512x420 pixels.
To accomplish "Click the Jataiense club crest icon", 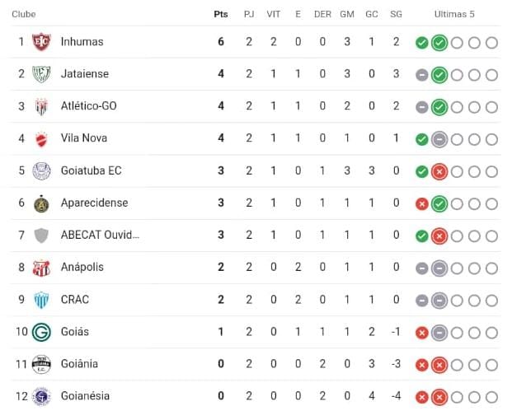I will pos(41,74).
